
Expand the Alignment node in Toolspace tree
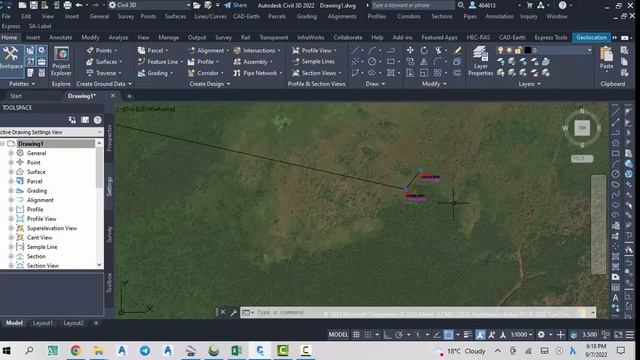pos(11,200)
